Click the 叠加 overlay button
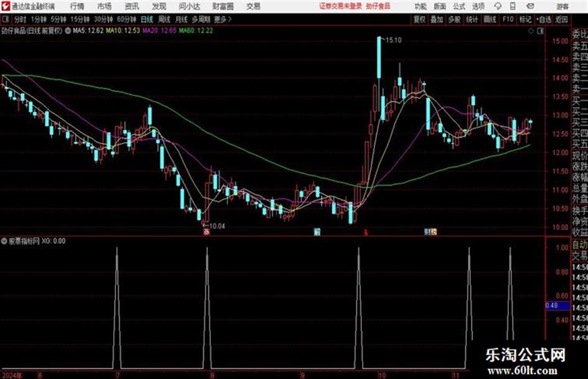 click(x=437, y=19)
